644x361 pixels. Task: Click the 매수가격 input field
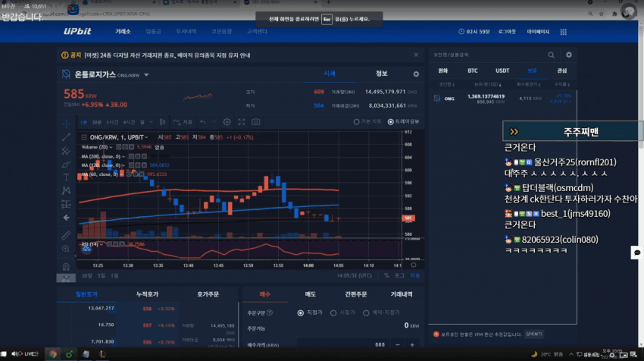pos(342,345)
